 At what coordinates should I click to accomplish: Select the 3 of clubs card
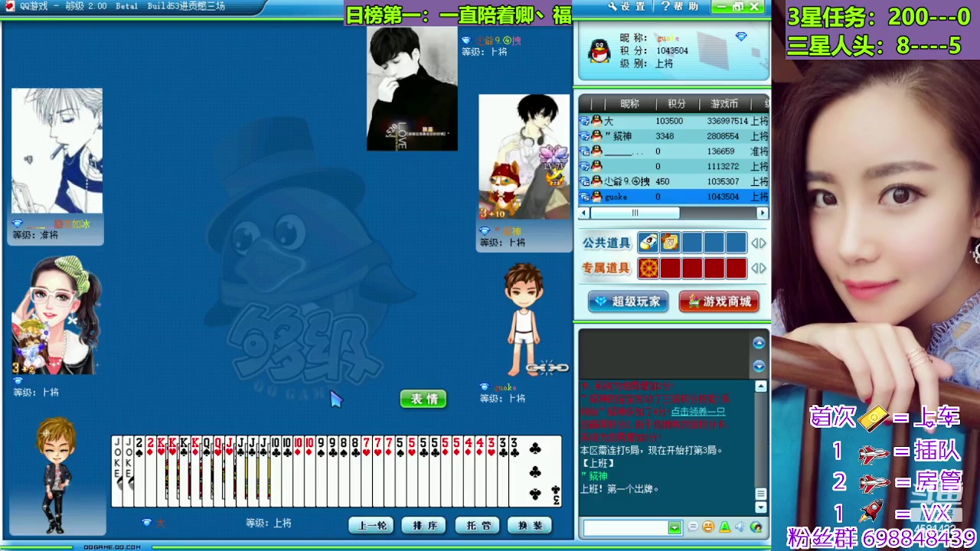pyautogui.click(x=534, y=471)
